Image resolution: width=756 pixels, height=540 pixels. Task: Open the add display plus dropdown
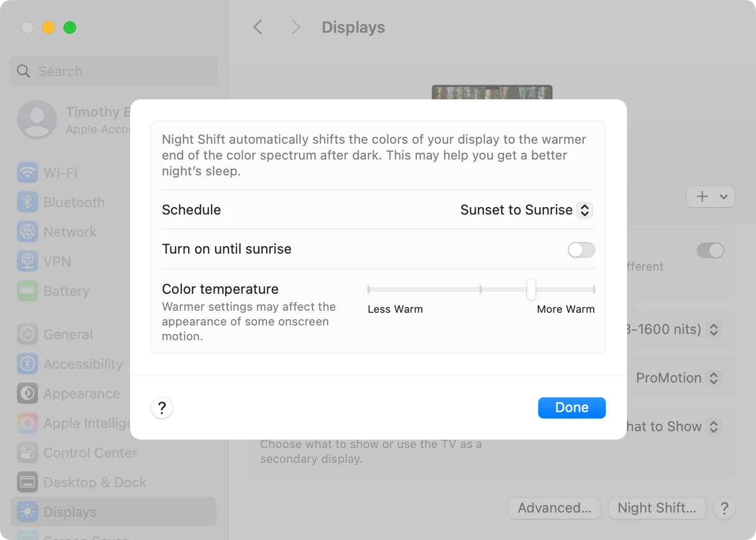(711, 197)
